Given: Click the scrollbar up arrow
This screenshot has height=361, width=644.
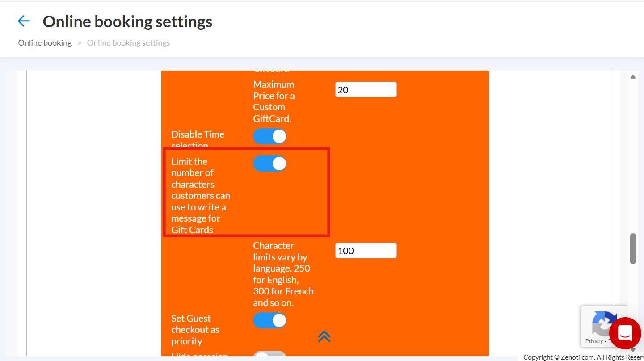Looking at the screenshot, I should point(633,77).
